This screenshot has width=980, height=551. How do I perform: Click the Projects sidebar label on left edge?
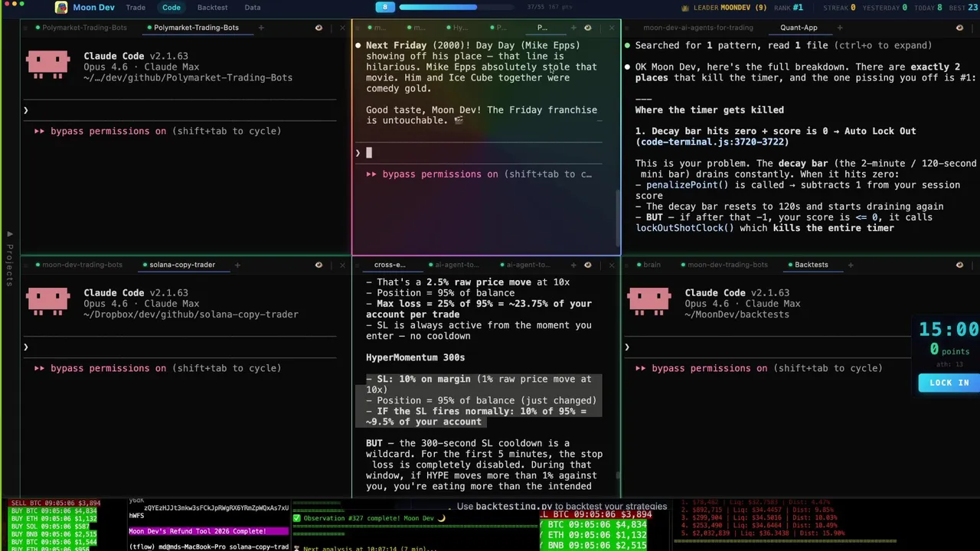pyautogui.click(x=9, y=259)
